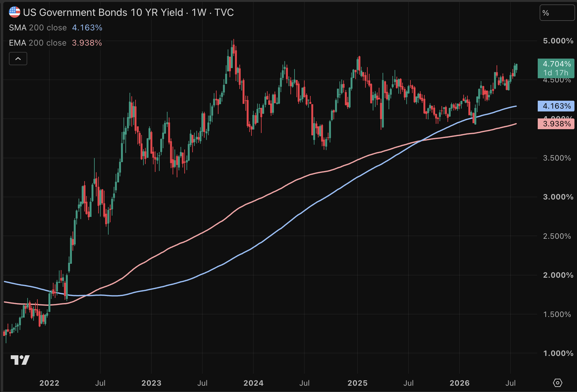Click the 2022 time axis label
The height and width of the screenshot is (392, 577).
pyautogui.click(x=49, y=383)
